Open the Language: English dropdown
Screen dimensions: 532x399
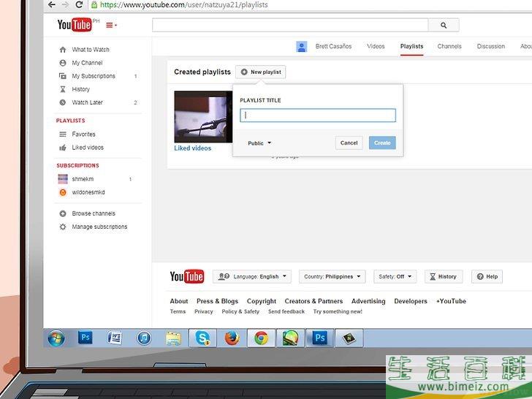click(252, 276)
